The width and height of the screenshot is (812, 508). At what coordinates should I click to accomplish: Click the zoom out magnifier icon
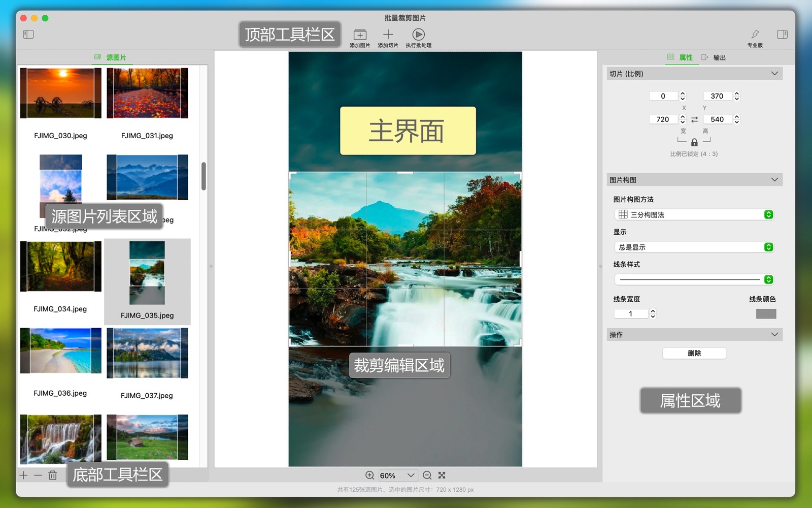[x=427, y=475]
